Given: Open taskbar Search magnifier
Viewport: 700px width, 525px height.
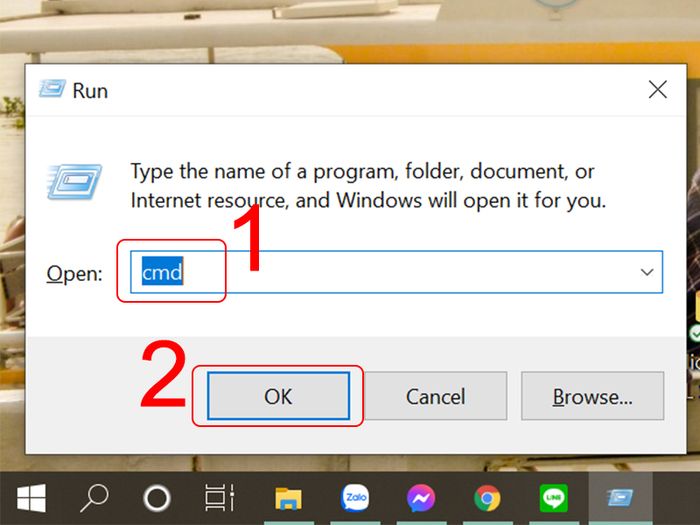Looking at the screenshot, I should click(94, 498).
